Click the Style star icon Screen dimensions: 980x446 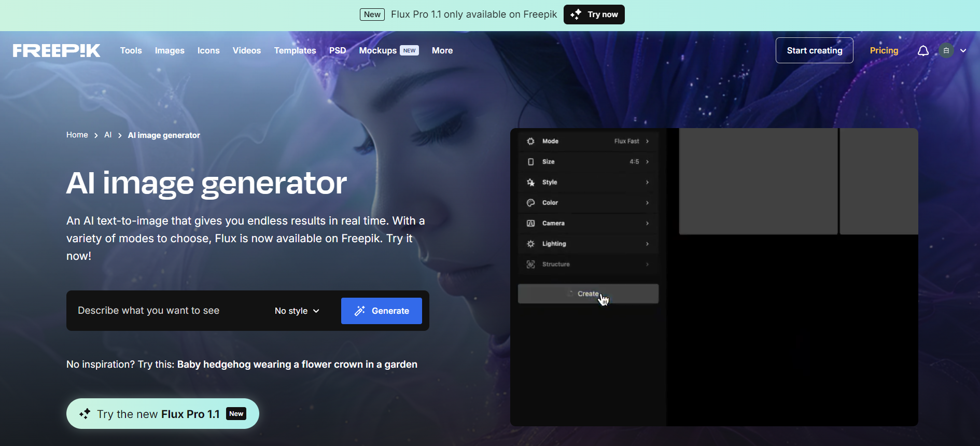[530, 182]
